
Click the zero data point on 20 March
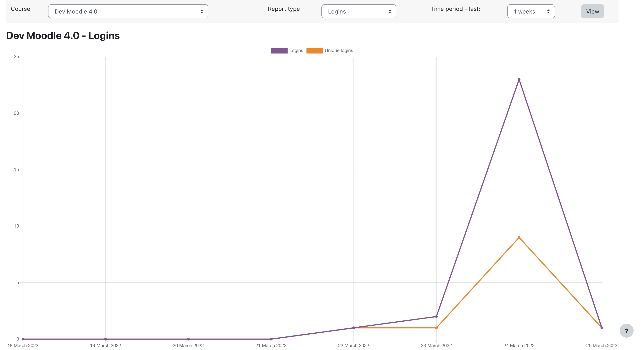click(x=188, y=339)
